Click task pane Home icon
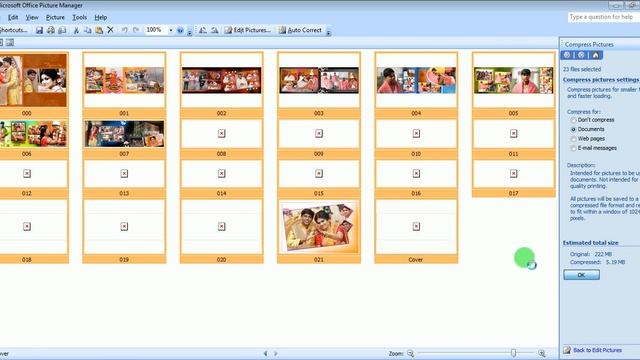 (x=595, y=55)
